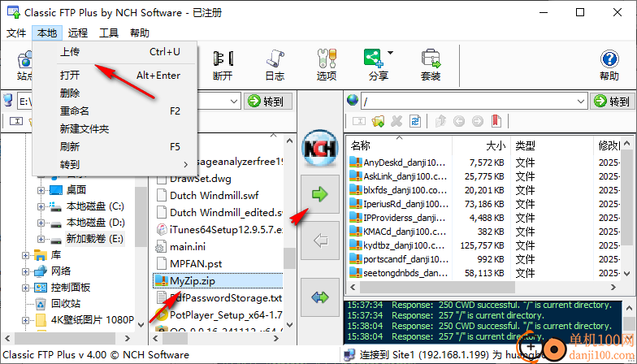Expand the 库 tree node

[x=26, y=255]
